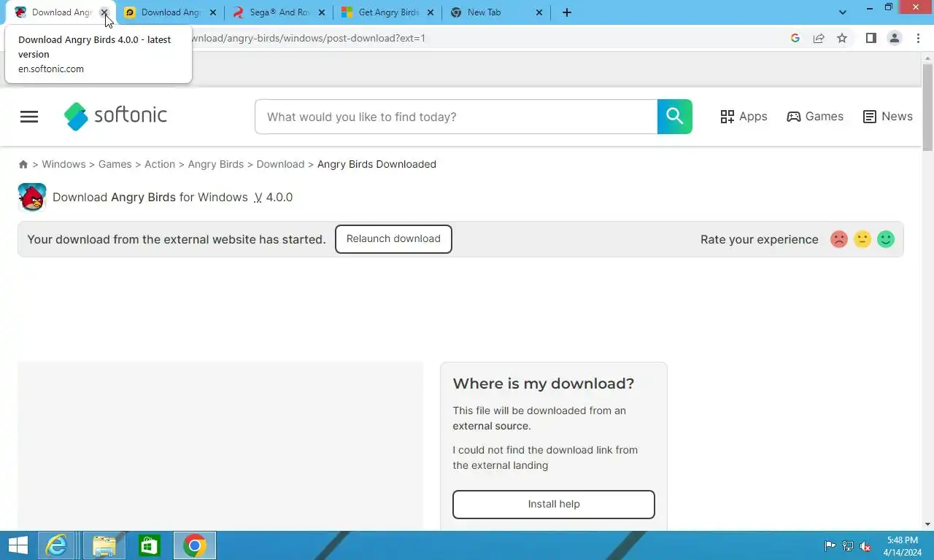Open the hamburger menu on Softonic
The width and height of the screenshot is (934, 560).
click(29, 117)
